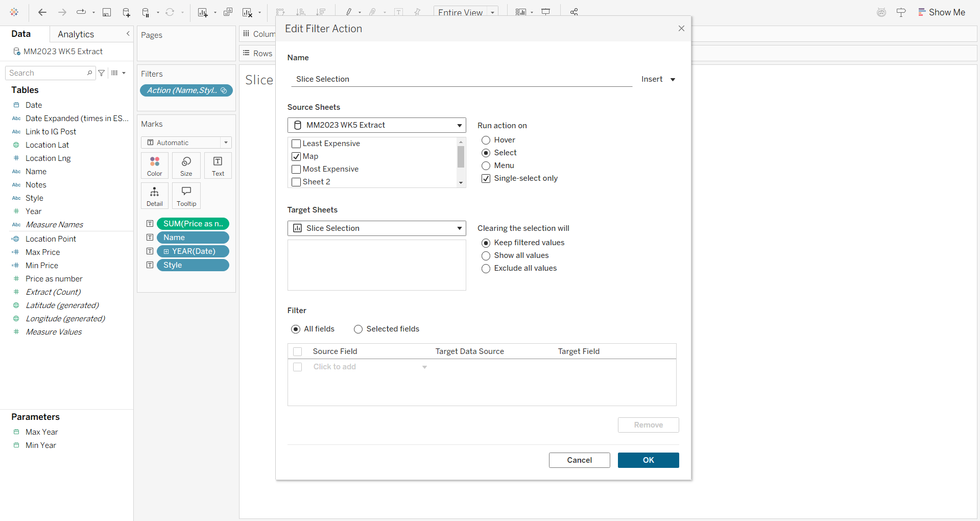Choose Show all values option
This screenshot has height=521, width=980.
(x=486, y=255)
